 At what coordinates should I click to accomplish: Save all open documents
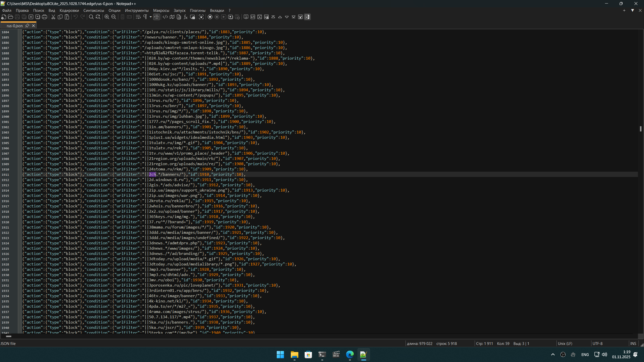[24, 17]
